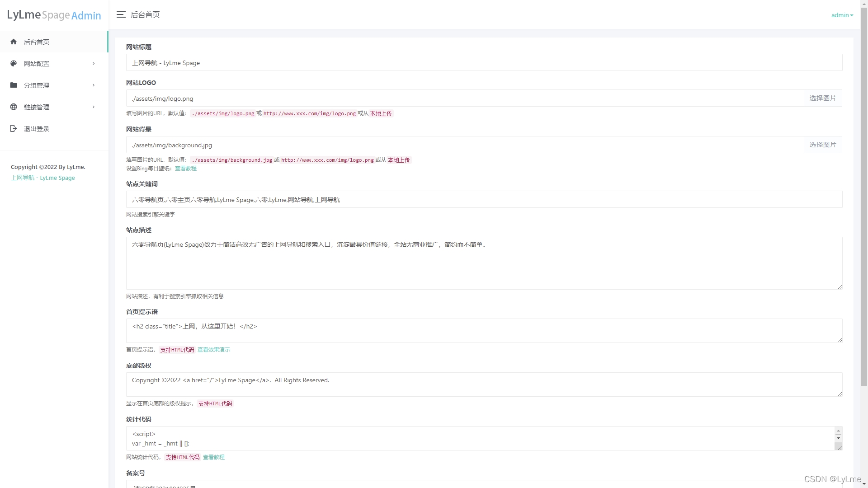Click the scroll down arrow in 统计代码 box
Viewport: 868px width, 488px height.
838,438
